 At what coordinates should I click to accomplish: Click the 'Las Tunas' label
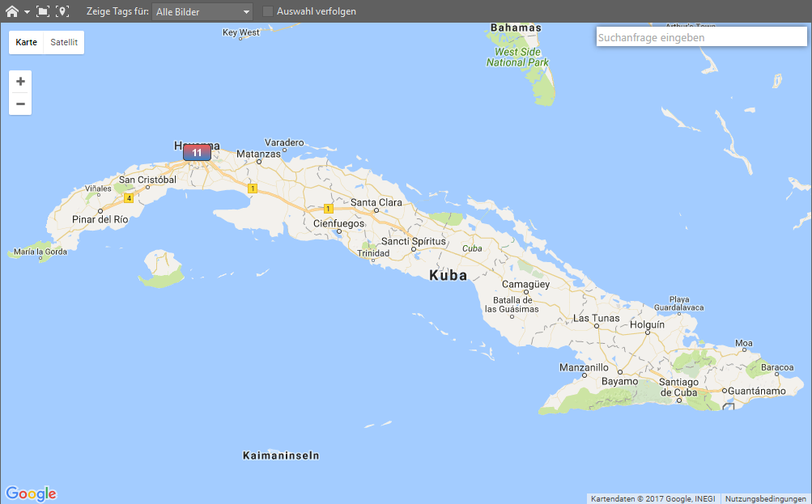[x=597, y=318]
